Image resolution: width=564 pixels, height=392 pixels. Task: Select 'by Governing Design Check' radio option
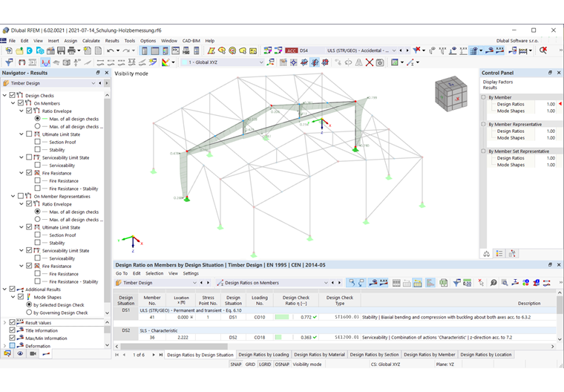click(29, 313)
